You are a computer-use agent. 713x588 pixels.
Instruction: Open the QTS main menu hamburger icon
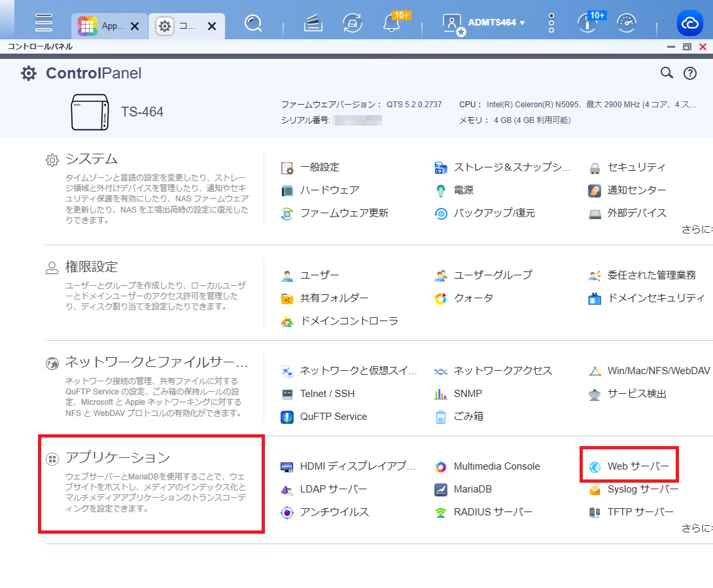(x=44, y=23)
